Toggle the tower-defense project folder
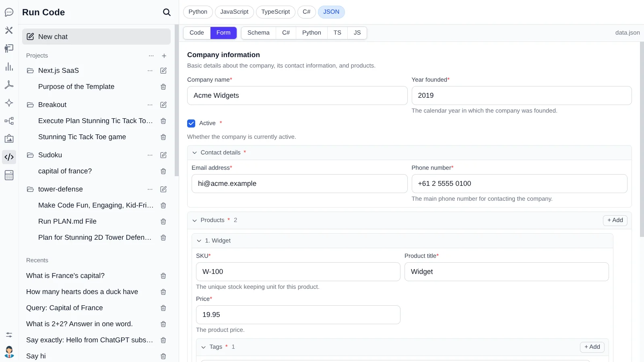Screen dimensions: 644x362 30,189
